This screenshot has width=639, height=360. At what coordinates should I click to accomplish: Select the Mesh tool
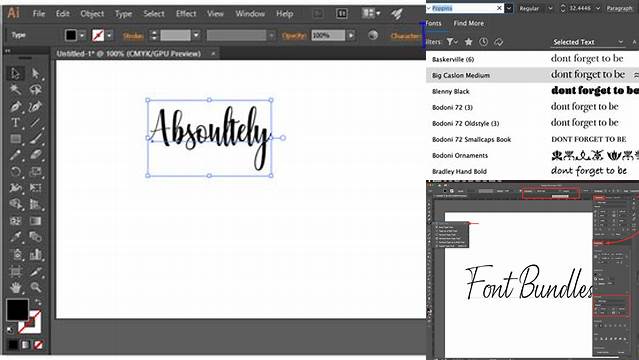tap(15, 221)
